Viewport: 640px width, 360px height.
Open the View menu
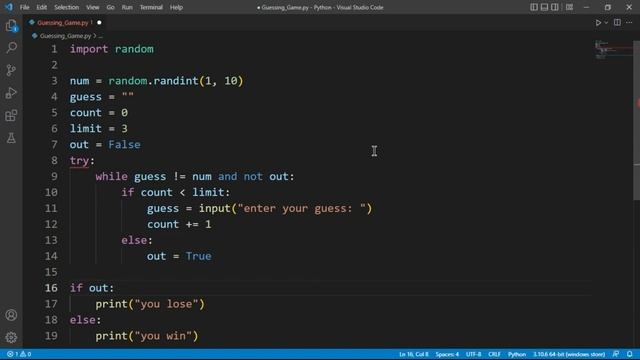coord(93,7)
